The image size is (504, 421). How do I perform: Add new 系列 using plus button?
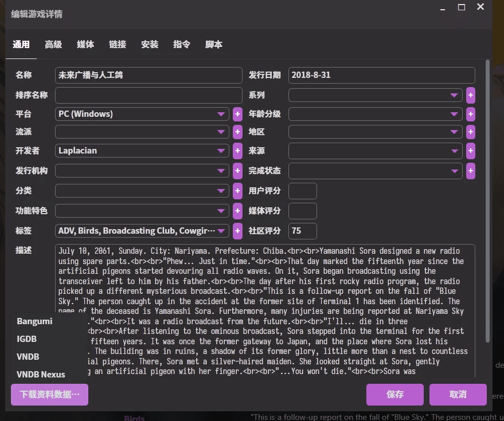tap(471, 95)
